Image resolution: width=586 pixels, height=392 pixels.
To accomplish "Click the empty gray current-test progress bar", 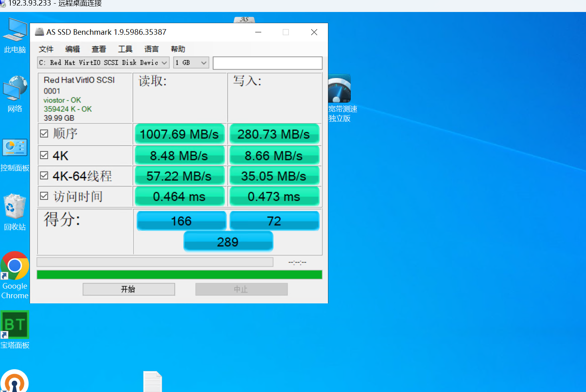I will pyautogui.click(x=155, y=262).
